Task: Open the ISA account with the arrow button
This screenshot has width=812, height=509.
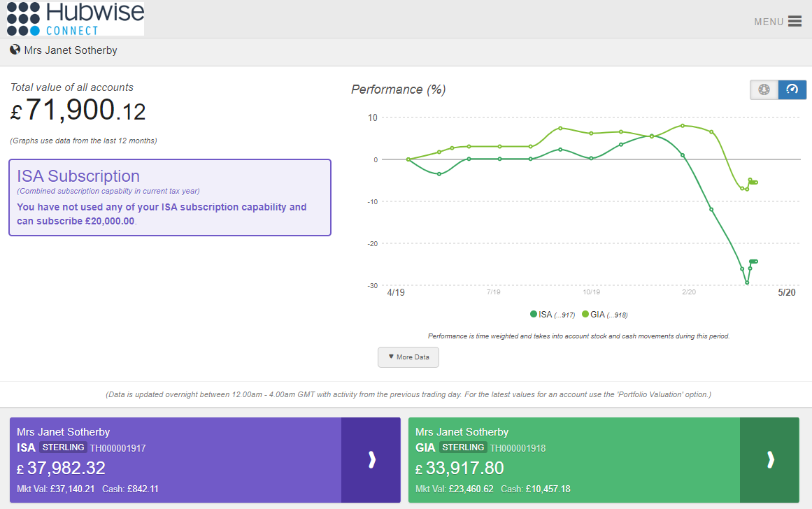Action: [371, 460]
